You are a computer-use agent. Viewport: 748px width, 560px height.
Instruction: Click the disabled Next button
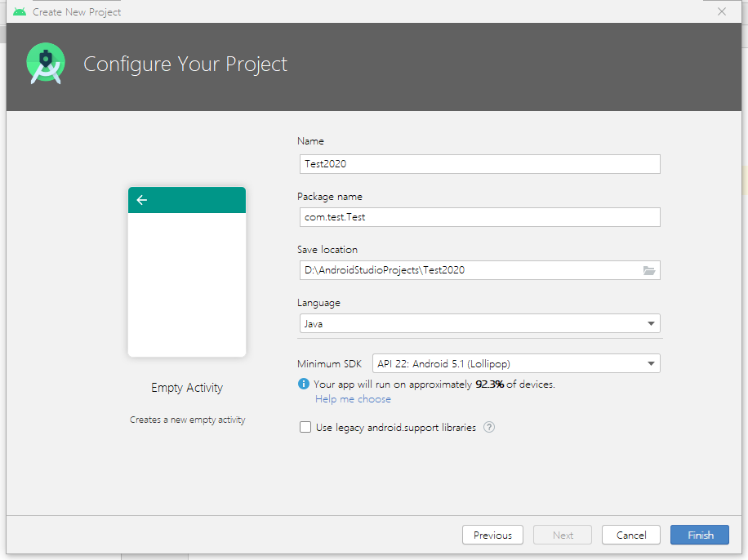point(563,535)
